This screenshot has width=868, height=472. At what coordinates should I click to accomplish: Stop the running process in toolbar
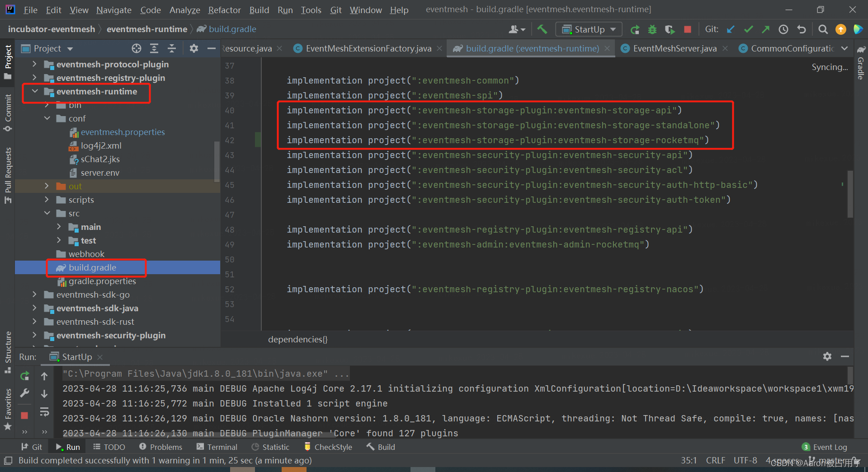point(688,29)
